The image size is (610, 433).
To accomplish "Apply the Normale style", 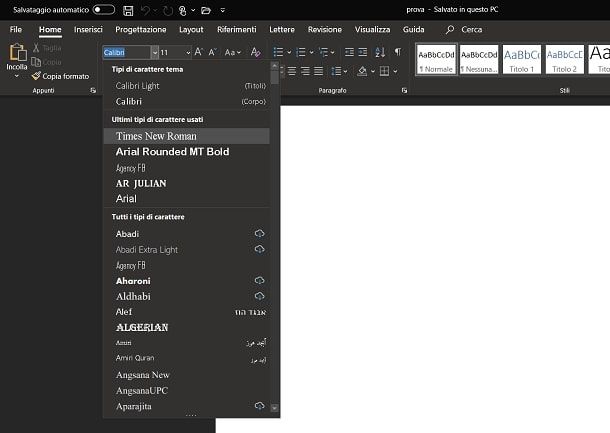I will click(x=436, y=59).
